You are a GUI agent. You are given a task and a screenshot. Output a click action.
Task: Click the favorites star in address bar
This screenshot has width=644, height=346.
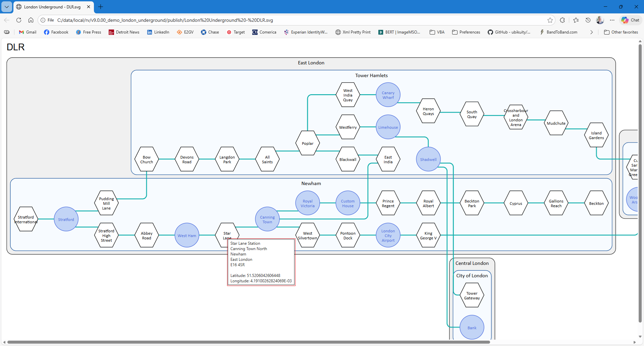tap(550, 20)
